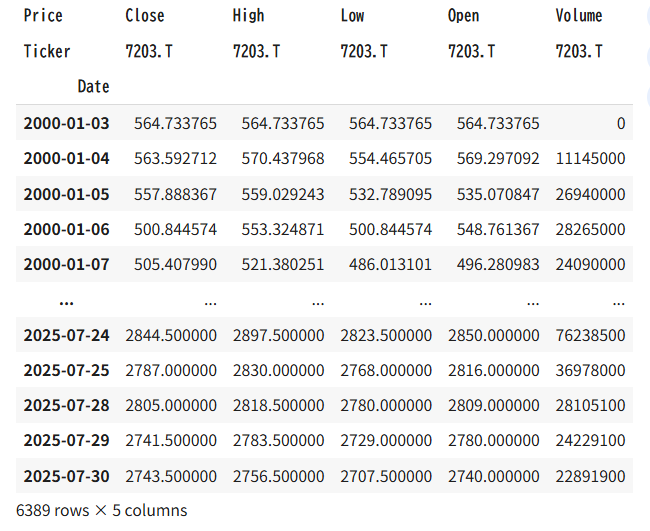Click the Ticker header label
Viewport: 650px width, 531px height.
pyautogui.click(x=47, y=51)
